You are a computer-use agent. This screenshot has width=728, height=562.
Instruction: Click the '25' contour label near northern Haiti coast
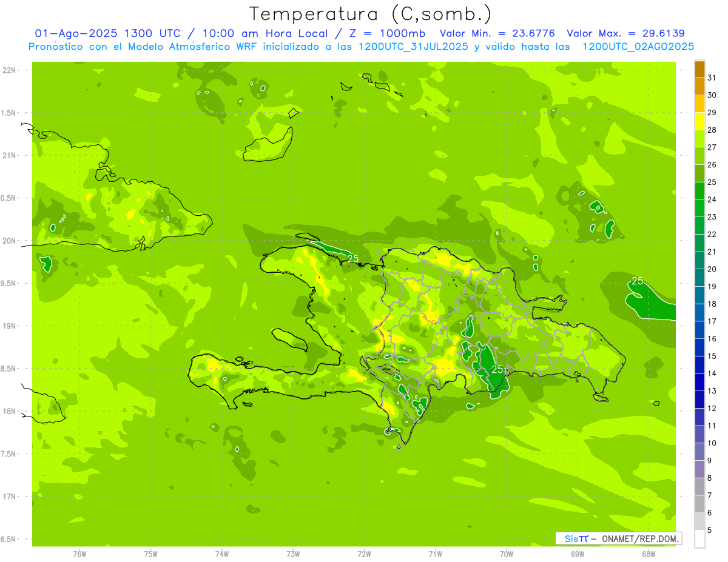coord(353,259)
